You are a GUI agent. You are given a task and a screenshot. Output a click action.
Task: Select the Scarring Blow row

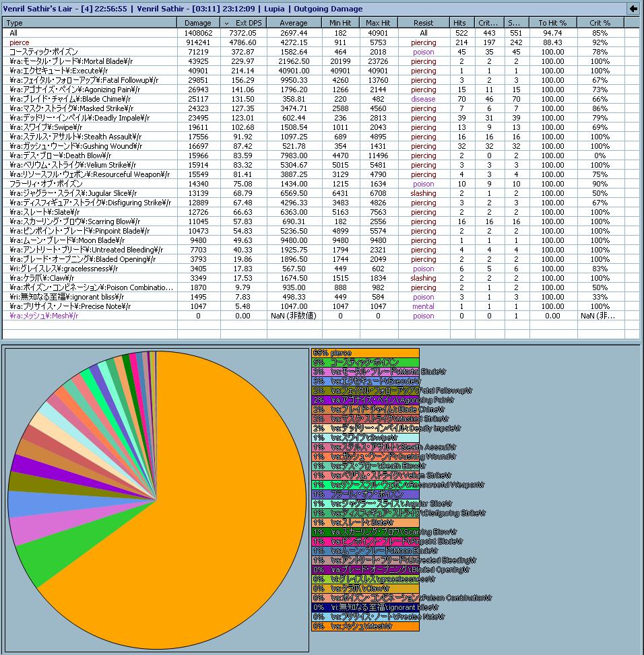click(321, 221)
